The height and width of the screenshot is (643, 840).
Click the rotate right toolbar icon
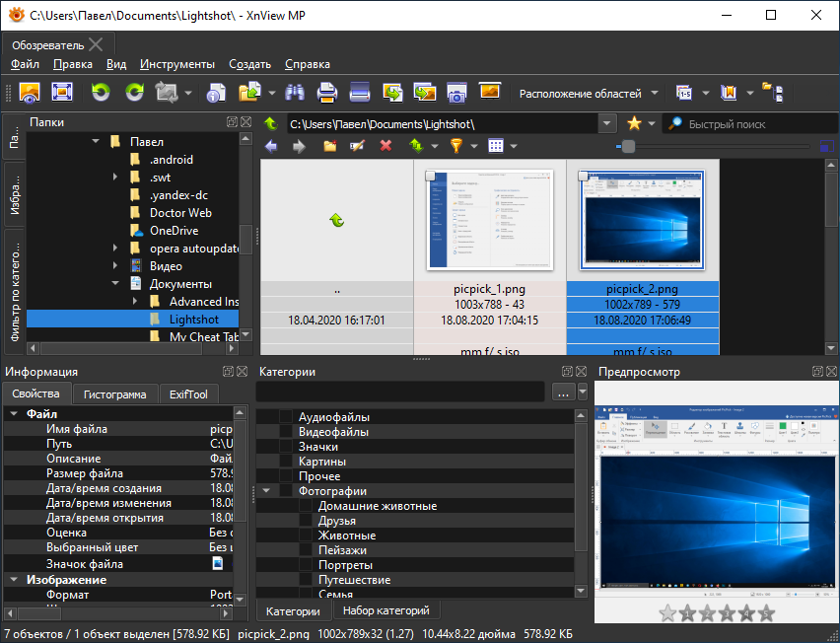(134, 93)
